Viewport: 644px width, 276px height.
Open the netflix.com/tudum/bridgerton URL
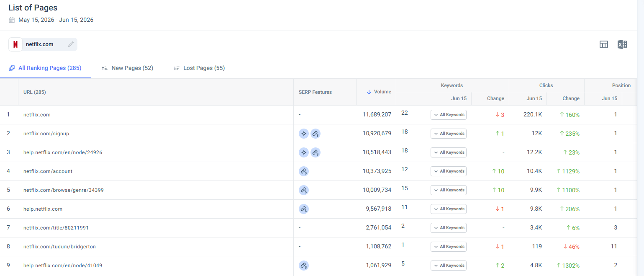coord(60,247)
